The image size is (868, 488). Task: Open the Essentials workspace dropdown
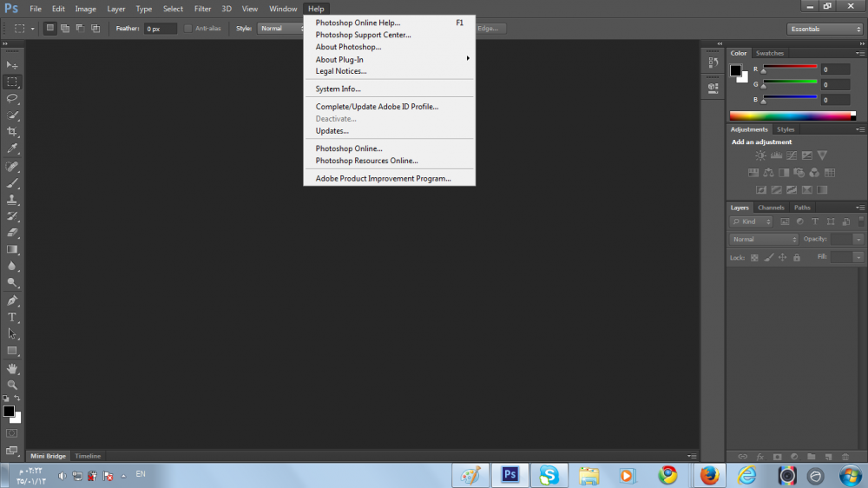point(825,29)
